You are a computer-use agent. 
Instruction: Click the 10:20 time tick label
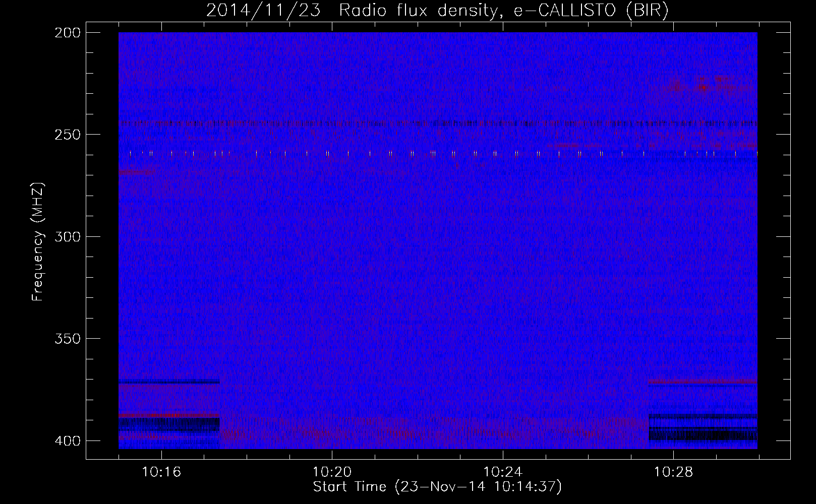[x=332, y=472]
